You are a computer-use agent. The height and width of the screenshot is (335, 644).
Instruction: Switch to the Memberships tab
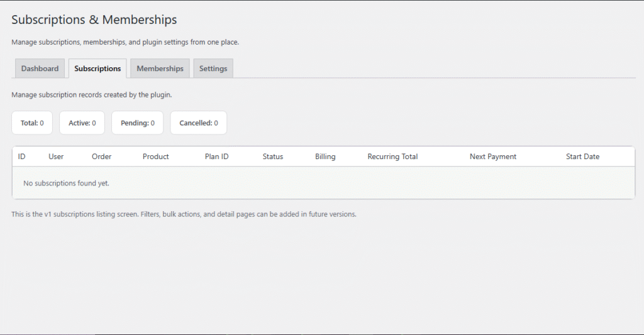pos(160,69)
